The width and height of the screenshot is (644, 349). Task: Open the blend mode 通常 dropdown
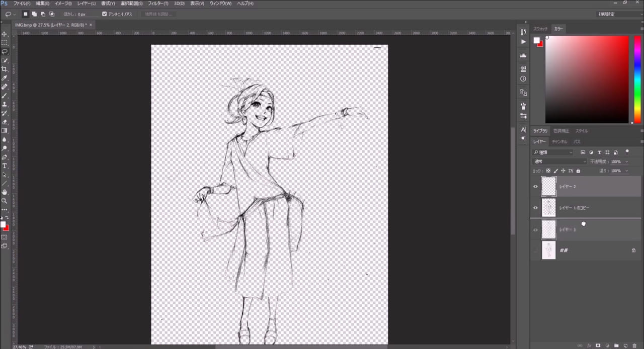559,161
